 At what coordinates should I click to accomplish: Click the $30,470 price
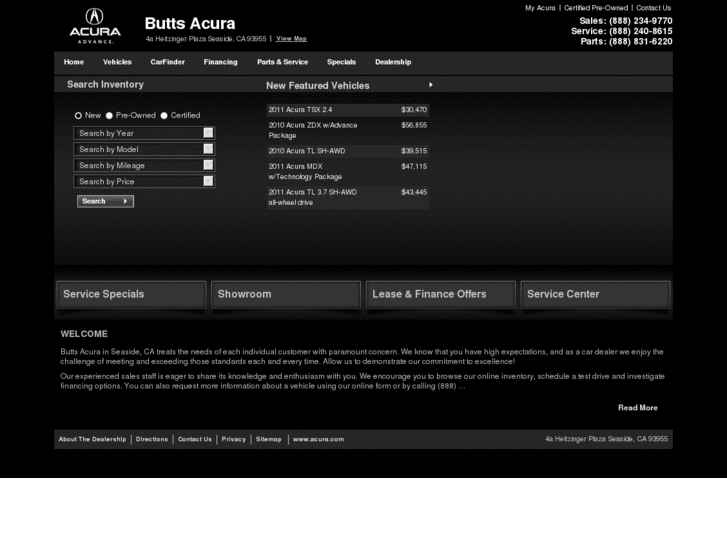414,110
